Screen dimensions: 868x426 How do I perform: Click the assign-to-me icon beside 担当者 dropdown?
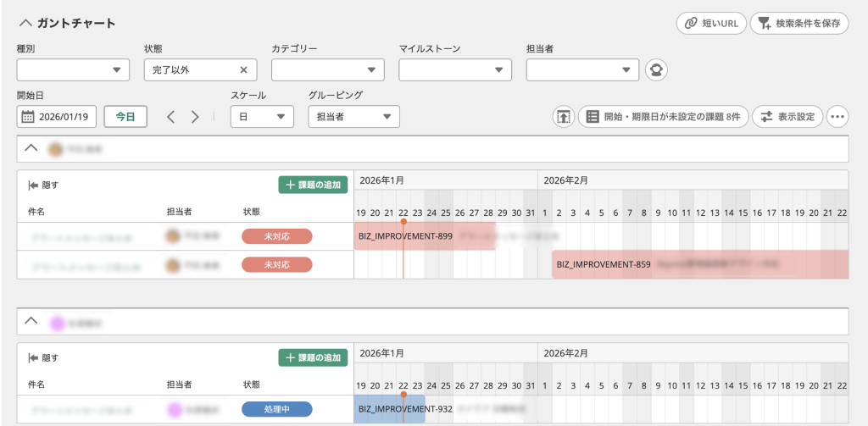coord(654,70)
